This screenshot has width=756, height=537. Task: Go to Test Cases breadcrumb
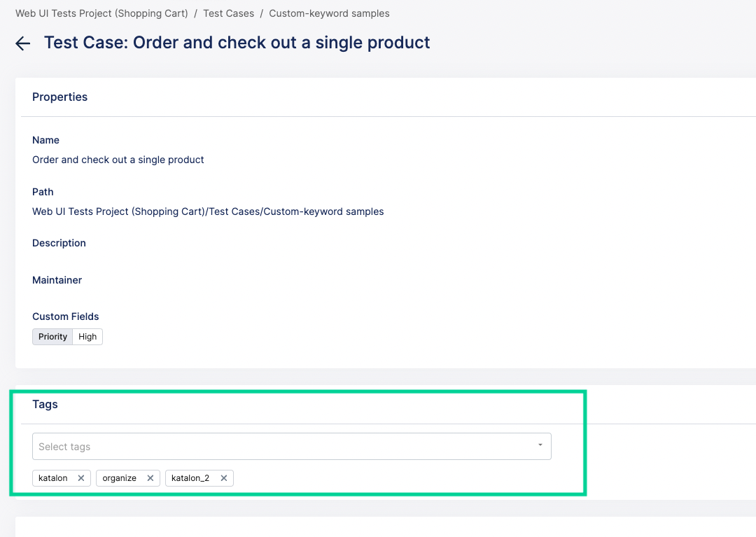[229, 13]
